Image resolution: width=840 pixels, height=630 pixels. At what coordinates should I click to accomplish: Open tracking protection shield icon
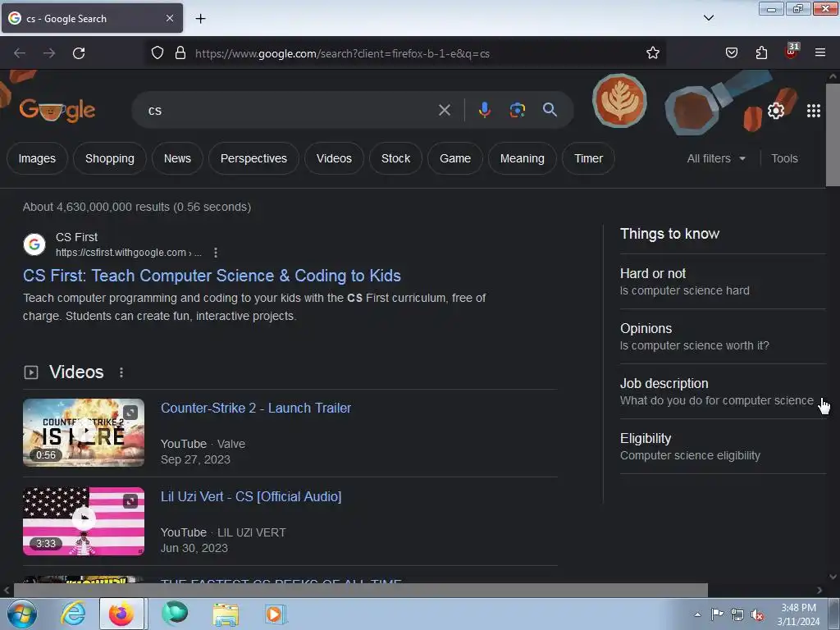pyautogui.click(x=157, y=53)
